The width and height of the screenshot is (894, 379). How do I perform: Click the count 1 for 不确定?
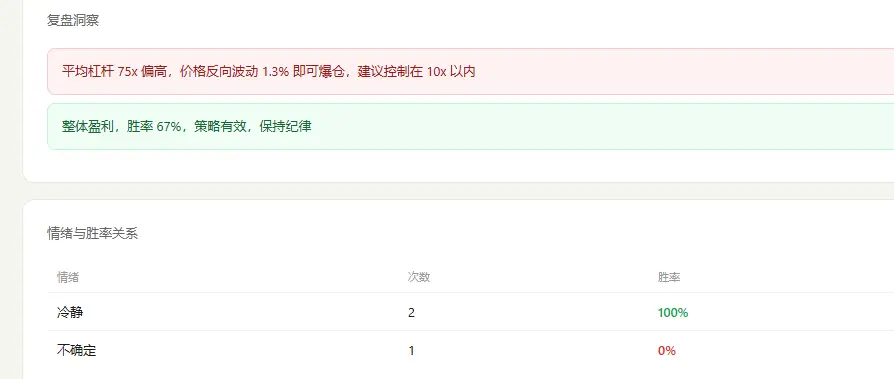[411, 351]
